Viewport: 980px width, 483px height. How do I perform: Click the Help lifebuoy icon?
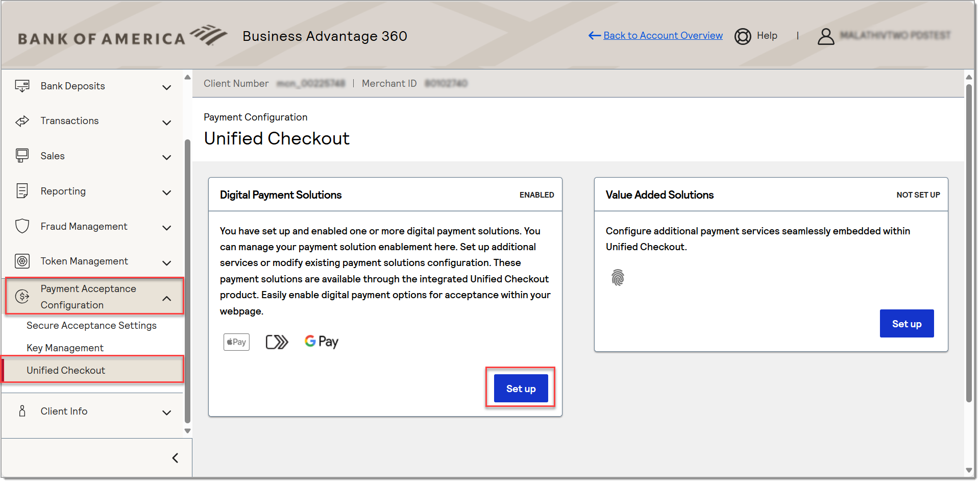[743, 36]
